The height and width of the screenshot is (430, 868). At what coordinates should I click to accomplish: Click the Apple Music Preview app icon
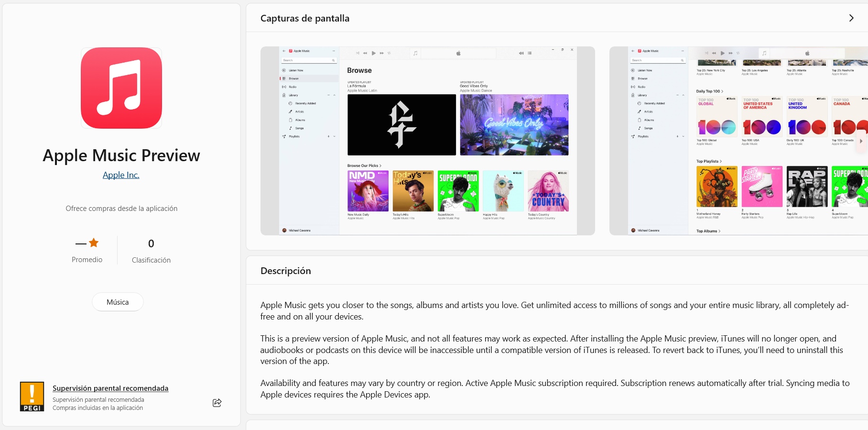pos(121,88)
